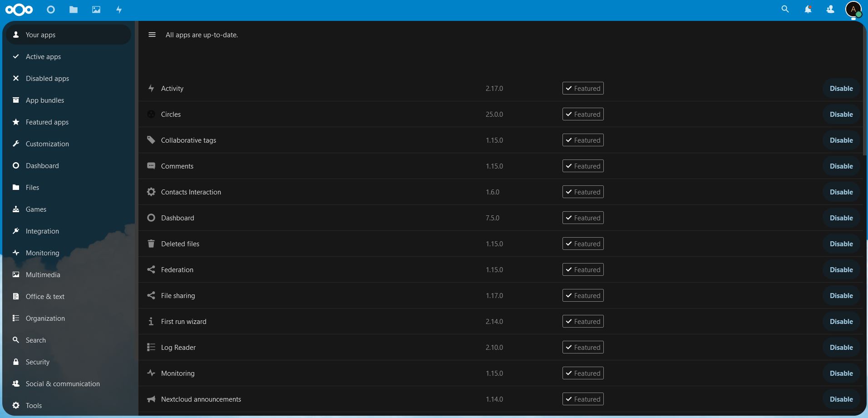Open Games category
This screenshot has width=868, height=418.
68,209
